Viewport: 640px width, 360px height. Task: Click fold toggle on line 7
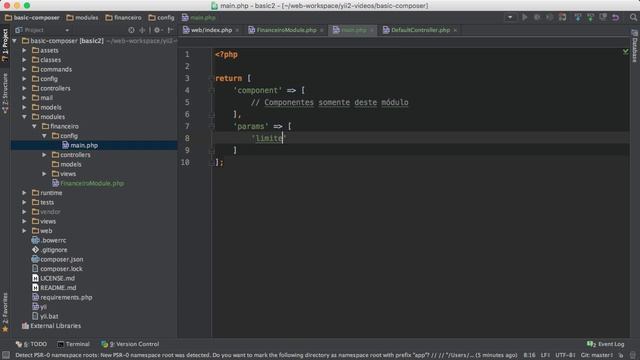(x=212, y=126)
